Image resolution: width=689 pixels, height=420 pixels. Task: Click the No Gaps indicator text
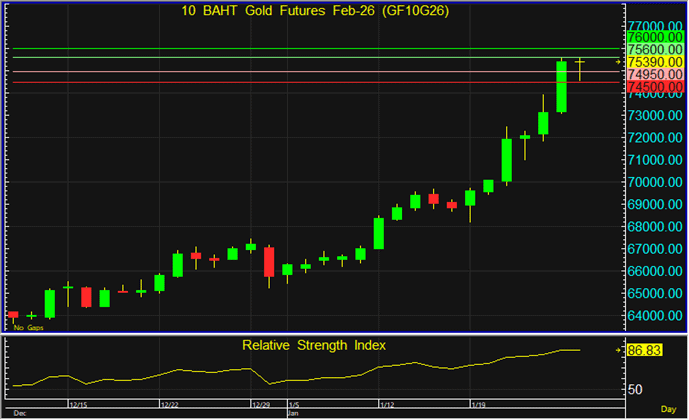[27, 327]
